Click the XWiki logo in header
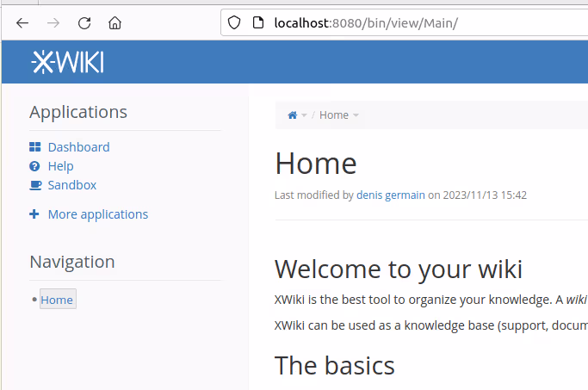The image size is (588, 390). pos(67,62)
